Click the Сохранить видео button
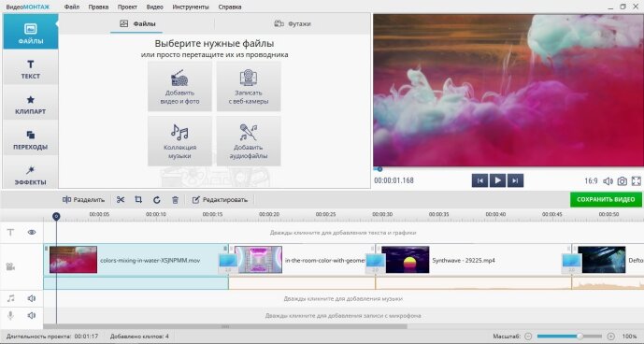The width and height of the screenshot is (644, 344). point(606,200)
